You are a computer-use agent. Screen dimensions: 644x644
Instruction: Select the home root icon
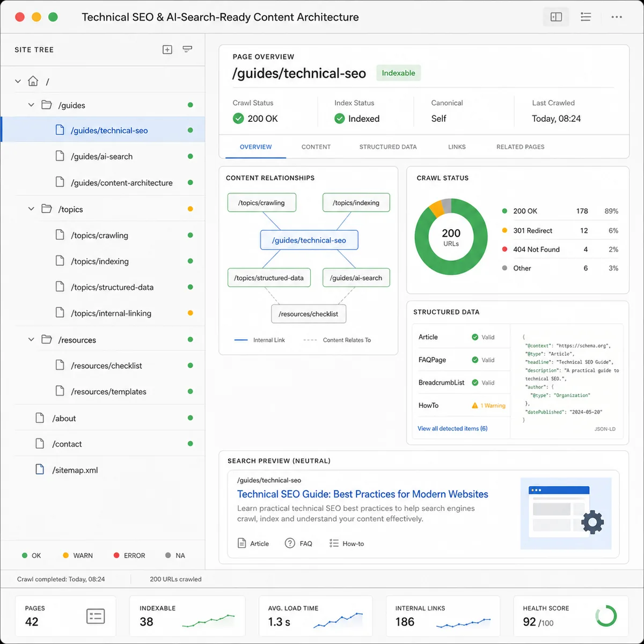pyautogui.click(x=33, y=81)
